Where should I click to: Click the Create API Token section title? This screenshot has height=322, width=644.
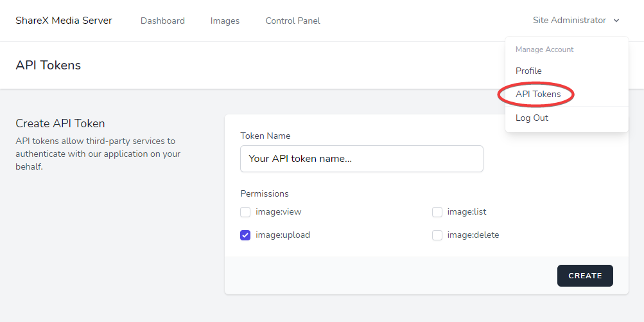pos(60,123)
